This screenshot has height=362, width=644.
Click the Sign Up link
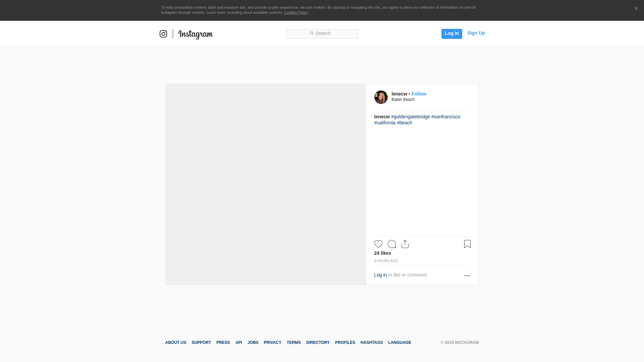pos(476,33)
